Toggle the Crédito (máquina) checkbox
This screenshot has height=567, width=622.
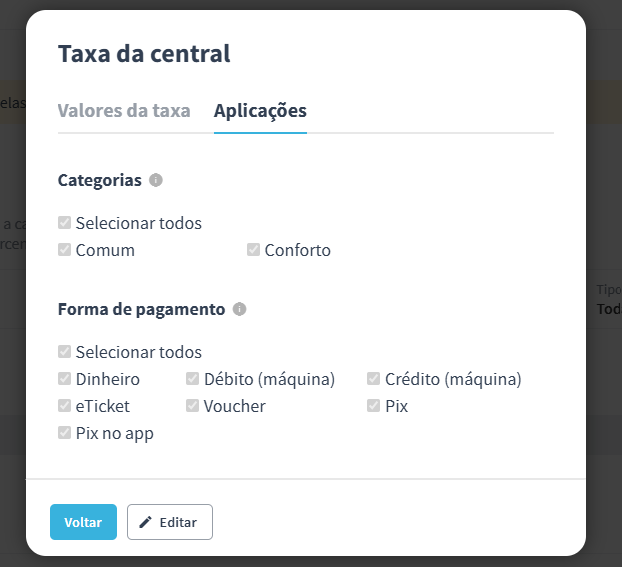click(373, 379)
